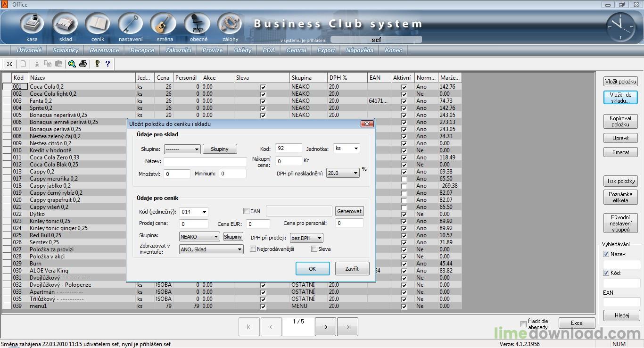Enable the EAN checkbox in dialog
The width and height of the screenshot is (644, 348).
point(246,211)
